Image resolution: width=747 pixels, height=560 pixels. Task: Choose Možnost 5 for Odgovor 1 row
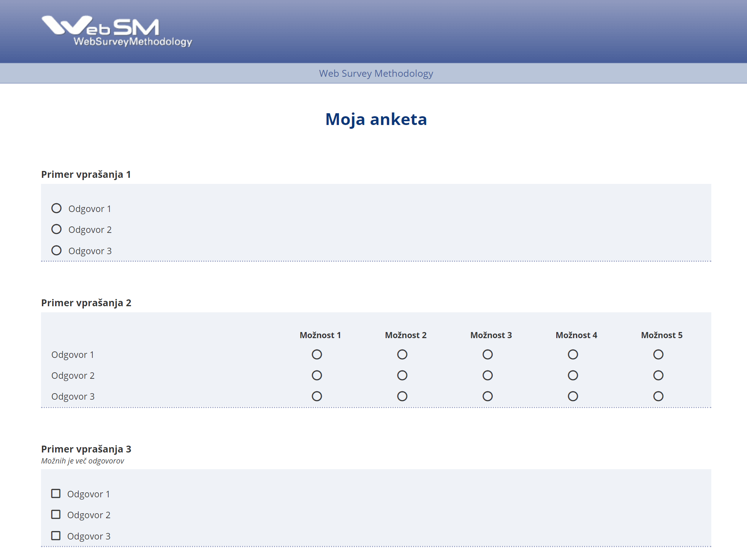658,354
